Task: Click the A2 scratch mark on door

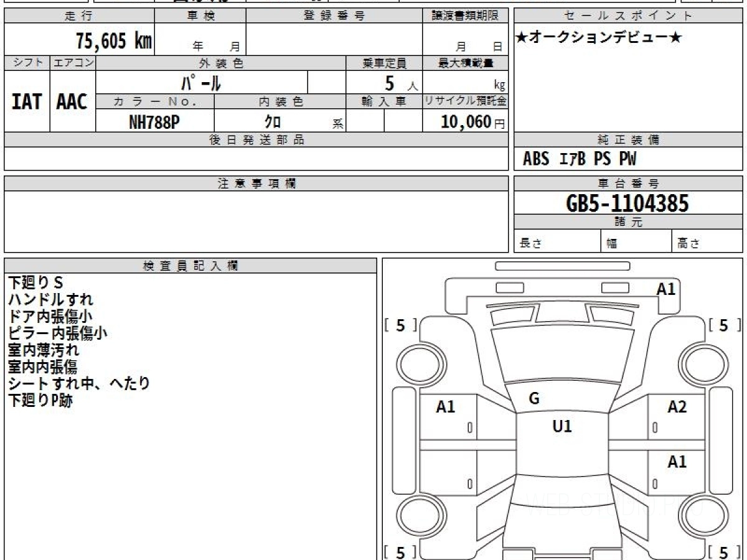Action: [x=677, y=408]
